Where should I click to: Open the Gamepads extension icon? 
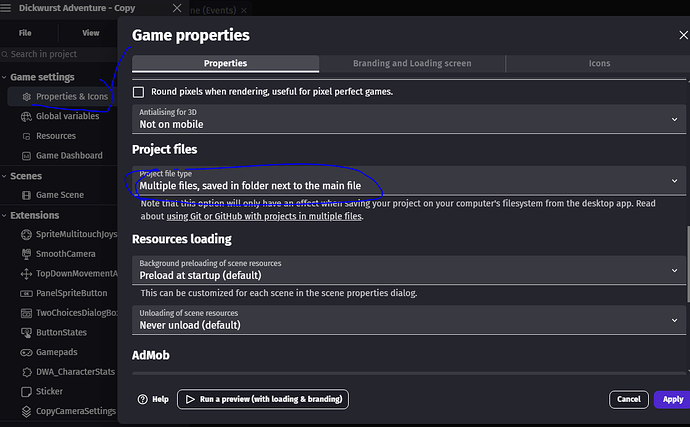pos(26,353)
